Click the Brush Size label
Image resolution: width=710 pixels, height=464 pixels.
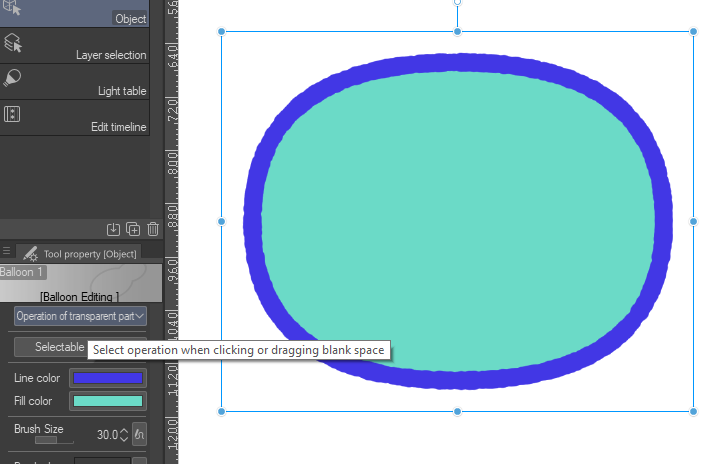(38, 429)
